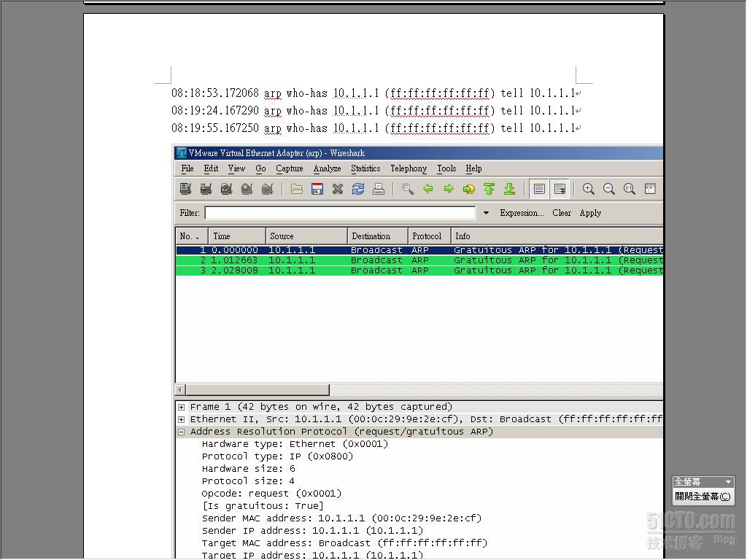747x560 pixels.
Task: Click the scrollbar left arrow button
Action: point(180,390)
